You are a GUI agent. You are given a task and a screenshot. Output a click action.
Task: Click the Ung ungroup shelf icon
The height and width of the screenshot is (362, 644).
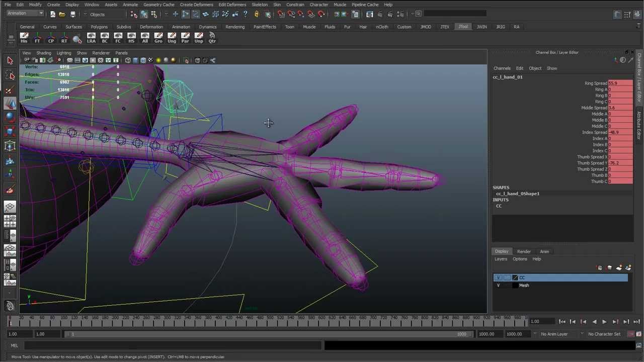172,38
